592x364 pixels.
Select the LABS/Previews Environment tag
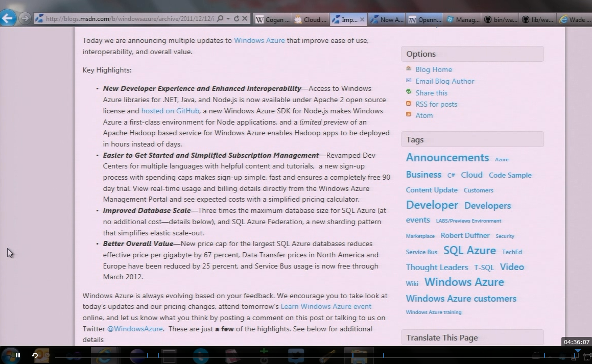click(x=468, y=221)
